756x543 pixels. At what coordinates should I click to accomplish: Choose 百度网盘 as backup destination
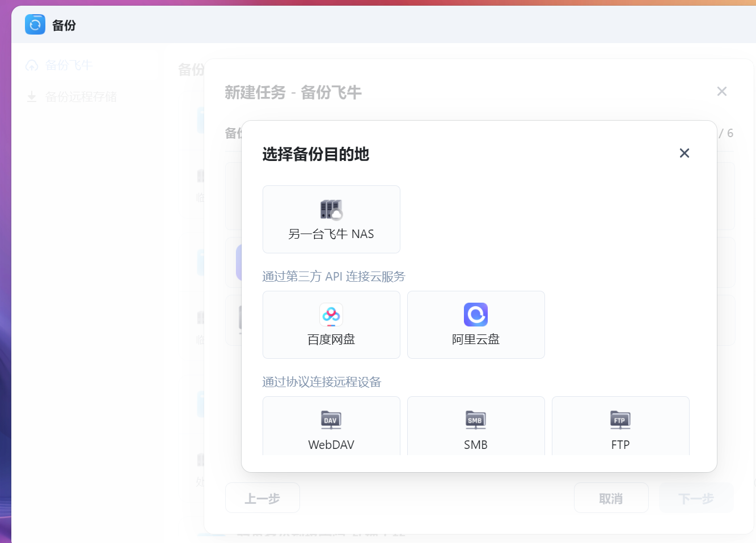(331, 325)
